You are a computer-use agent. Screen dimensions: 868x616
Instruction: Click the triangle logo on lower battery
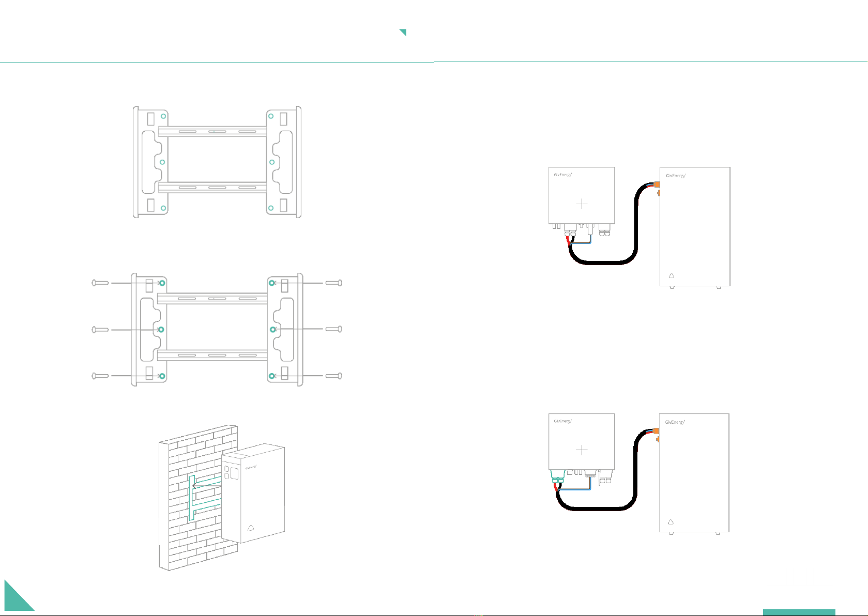671,522
